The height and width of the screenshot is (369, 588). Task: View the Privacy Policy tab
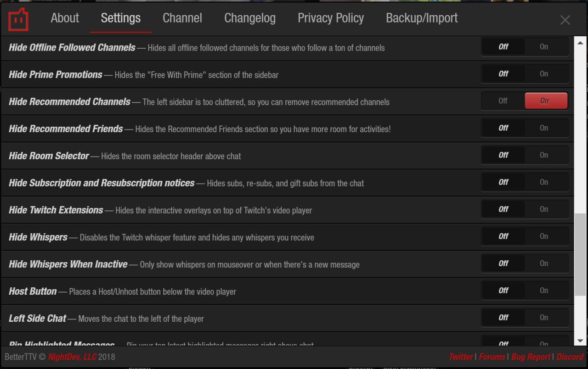331,18
